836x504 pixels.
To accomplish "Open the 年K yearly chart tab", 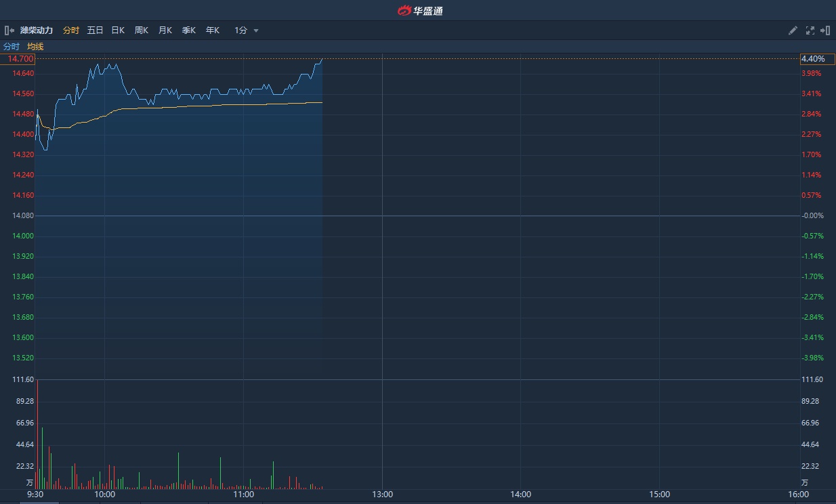I will (x=213, y=30).
